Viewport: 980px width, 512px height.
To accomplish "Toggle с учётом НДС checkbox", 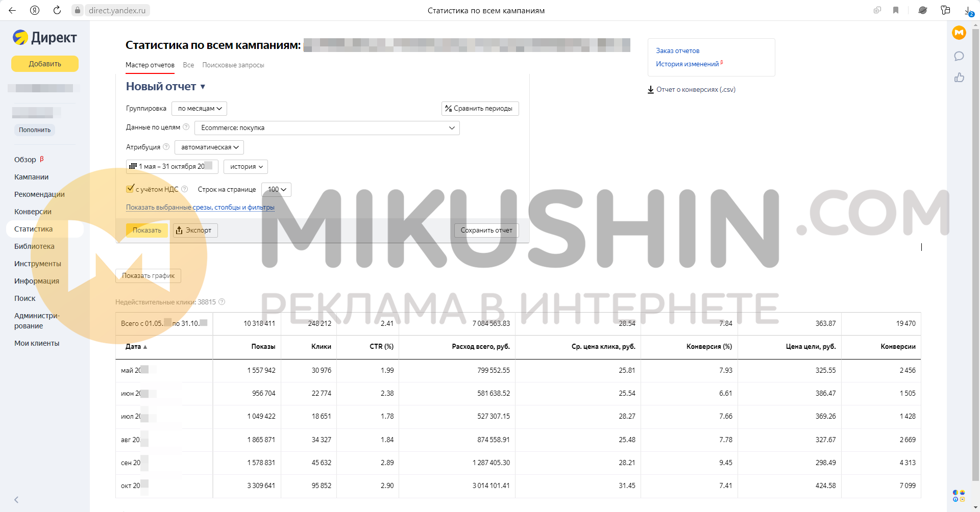I will click(130, 189).
